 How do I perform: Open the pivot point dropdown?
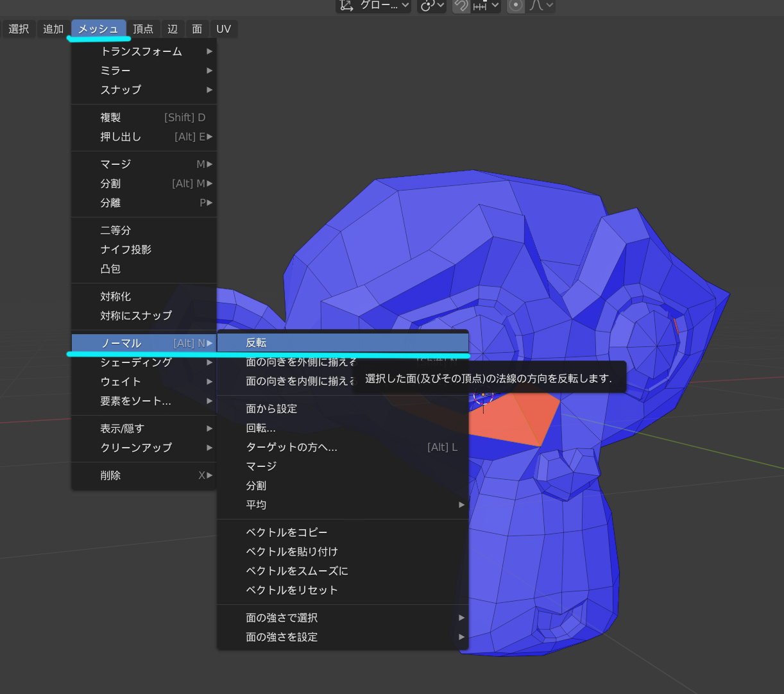[x=432, y=5]
